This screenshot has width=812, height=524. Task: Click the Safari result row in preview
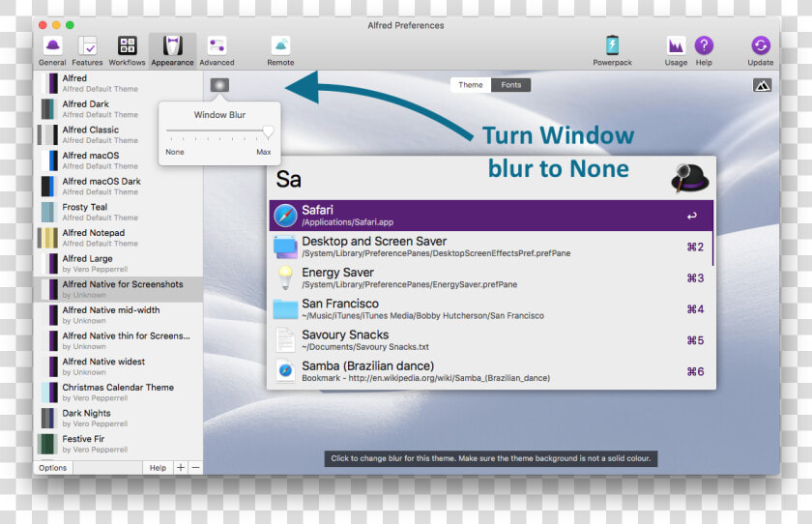(490, 216)
